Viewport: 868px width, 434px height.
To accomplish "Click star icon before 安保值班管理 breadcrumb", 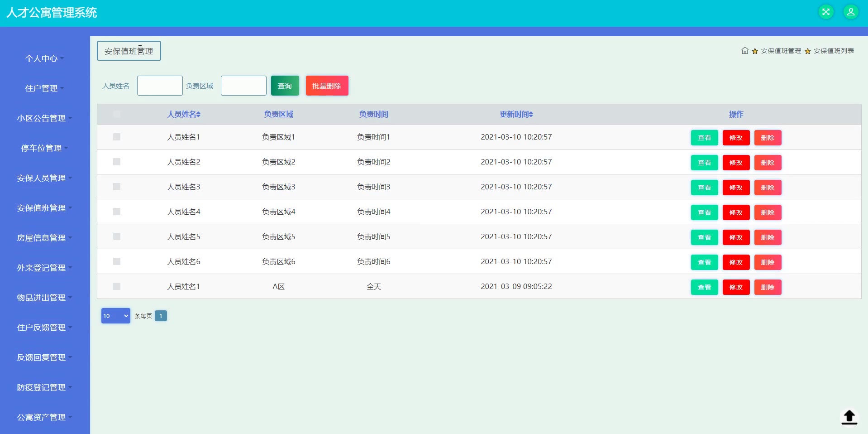I will click(x=755, y=51).
